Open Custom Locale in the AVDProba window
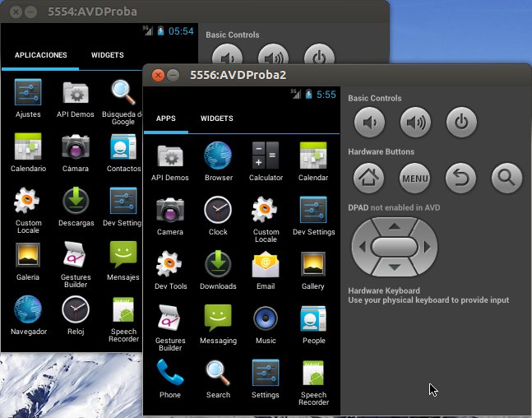 click(x=28, y=211)
